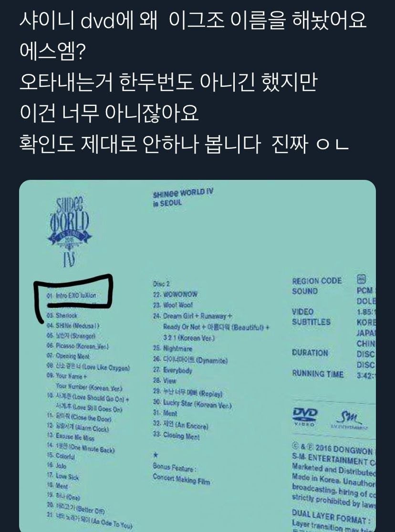Viewport: 395px width, 532px height.
Task: Click track 33 'Closing Ment'
Action: (176, 435)
